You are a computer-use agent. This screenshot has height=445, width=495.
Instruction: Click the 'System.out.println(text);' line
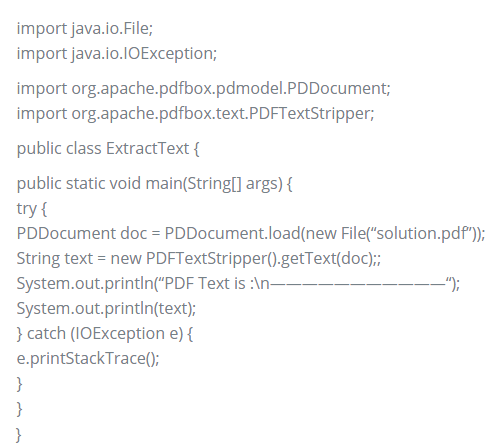pyautogui.click(x=106, y=309)
